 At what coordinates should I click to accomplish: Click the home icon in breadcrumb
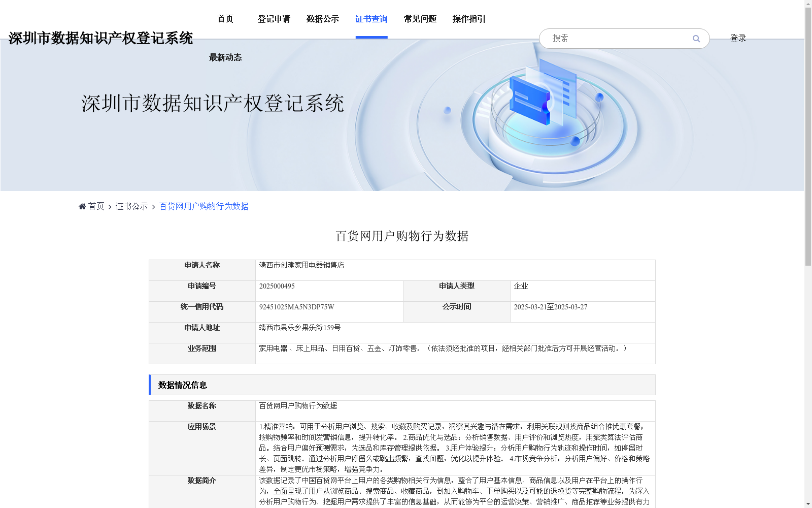click(82, 206)
